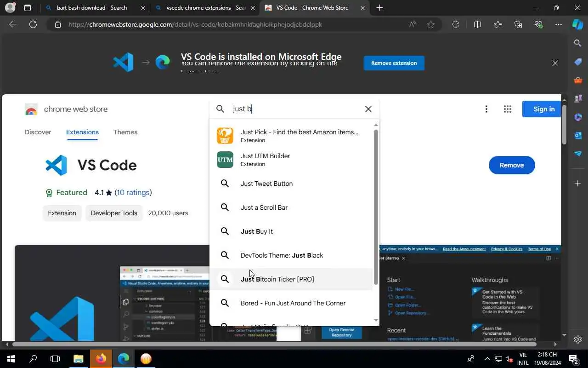Reload the page with refresh icon
Viewport: 588px width, 368px height.
[x=33, y=24]
